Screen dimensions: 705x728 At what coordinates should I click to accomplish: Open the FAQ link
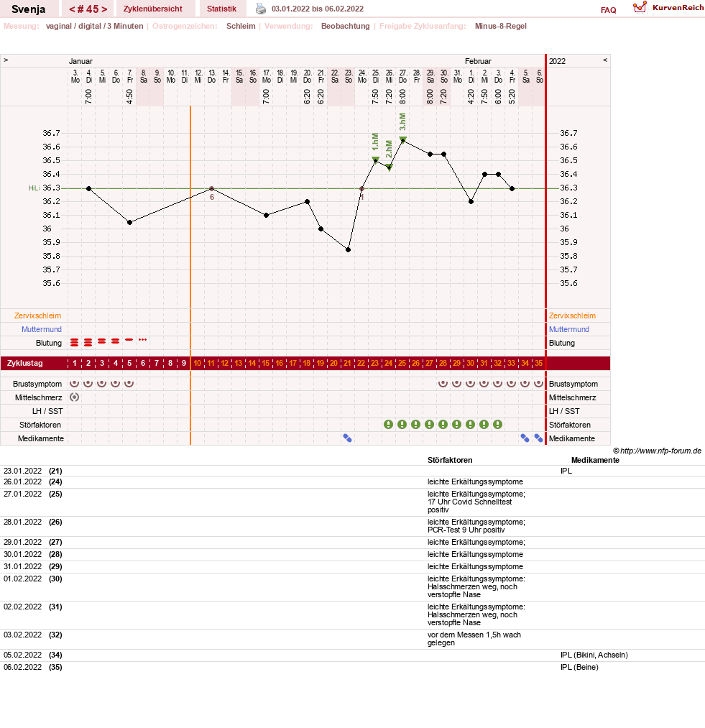pyautogui.click(x=608, y=10)
